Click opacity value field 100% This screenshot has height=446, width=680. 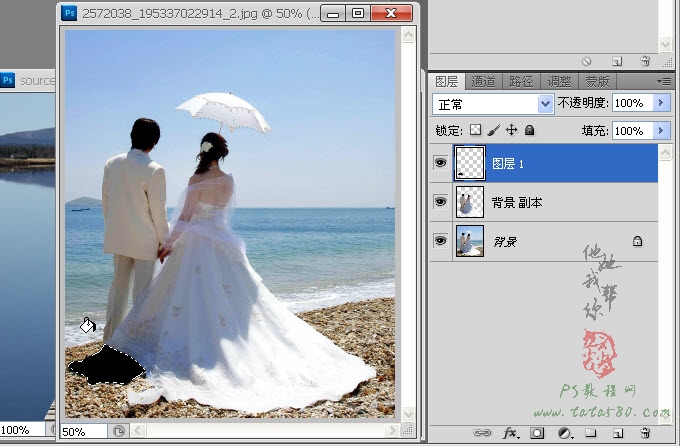tap(633, 103)
